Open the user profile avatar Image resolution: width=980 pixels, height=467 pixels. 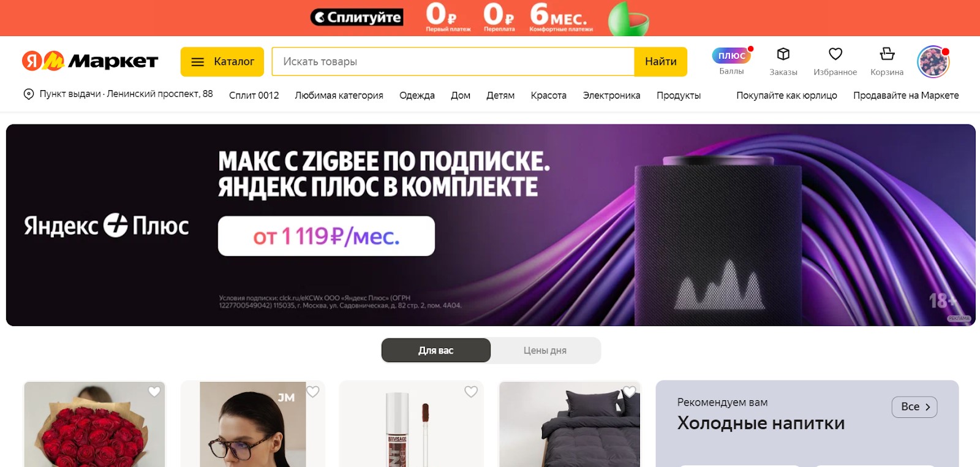(x=933, y=62)
